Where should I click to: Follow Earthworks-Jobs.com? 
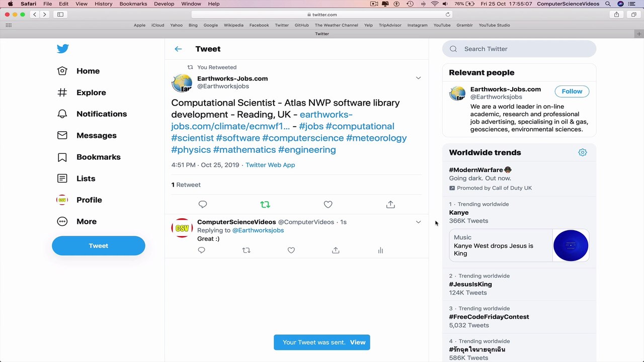click(572, 92)
